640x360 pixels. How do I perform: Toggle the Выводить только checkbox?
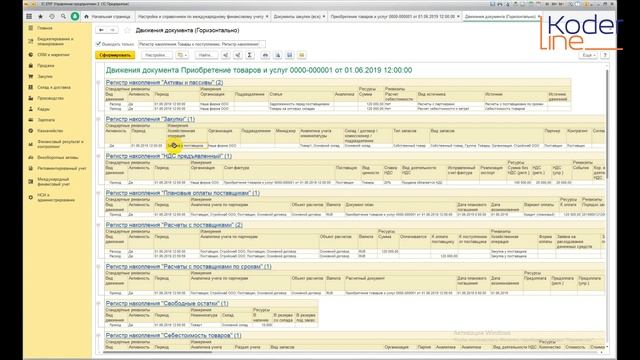[98, 44]
